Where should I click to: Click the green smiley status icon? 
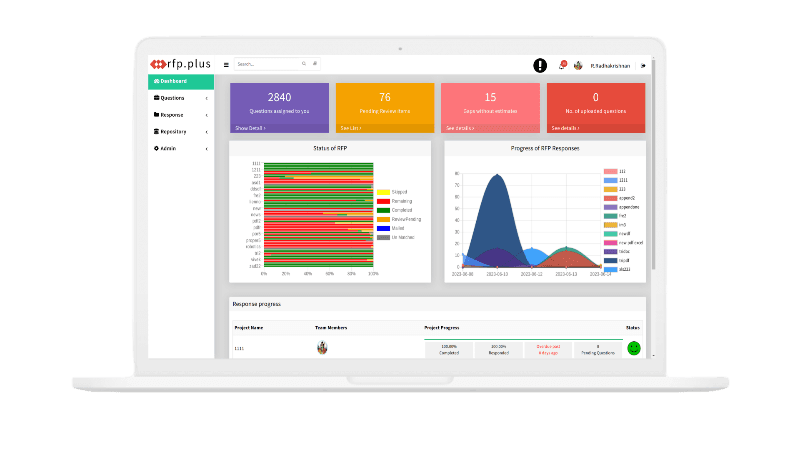(633, 348)
